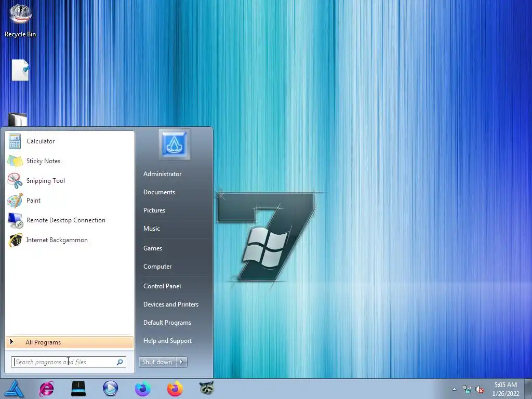This screenshot has width=532, height=399.
Task: Open the Calculator icon in Start menu
Action: [x=15, y=141]
